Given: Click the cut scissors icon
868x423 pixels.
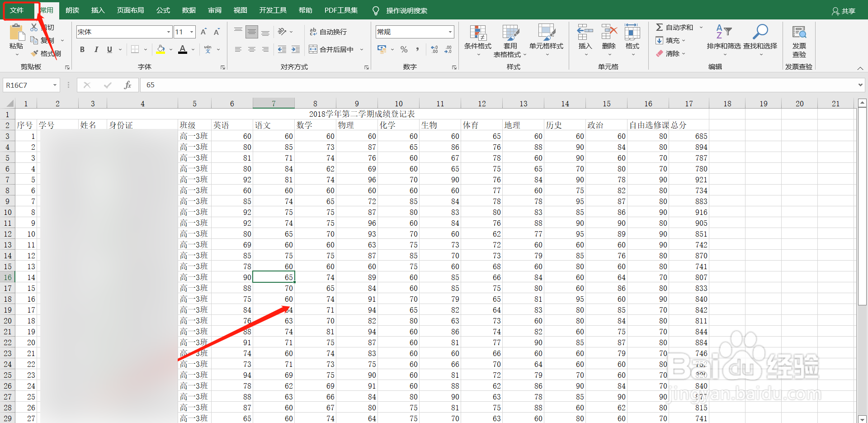Looking at the screenshot, I should 34,27.
